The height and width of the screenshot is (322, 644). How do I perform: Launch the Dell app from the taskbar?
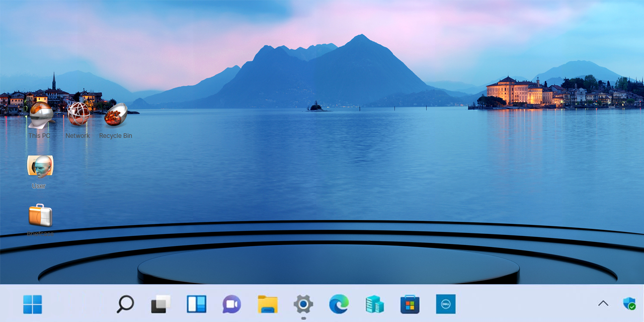pos(446,304)
